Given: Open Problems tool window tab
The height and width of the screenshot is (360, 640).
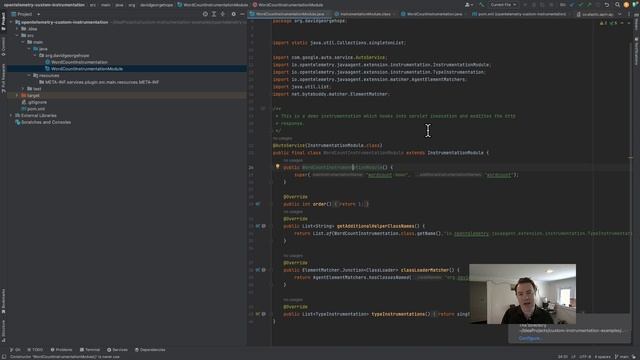Looking at the screenshot, I should (61, 350).
